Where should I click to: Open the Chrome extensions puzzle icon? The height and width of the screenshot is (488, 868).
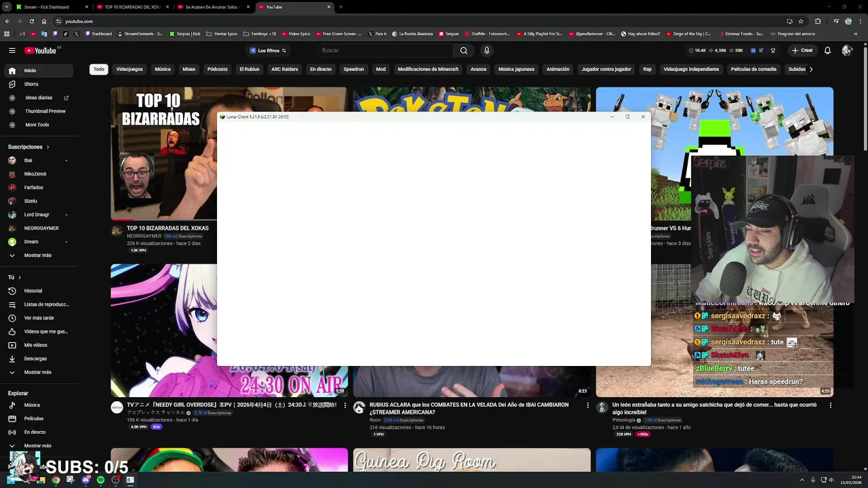click(817, 21)
